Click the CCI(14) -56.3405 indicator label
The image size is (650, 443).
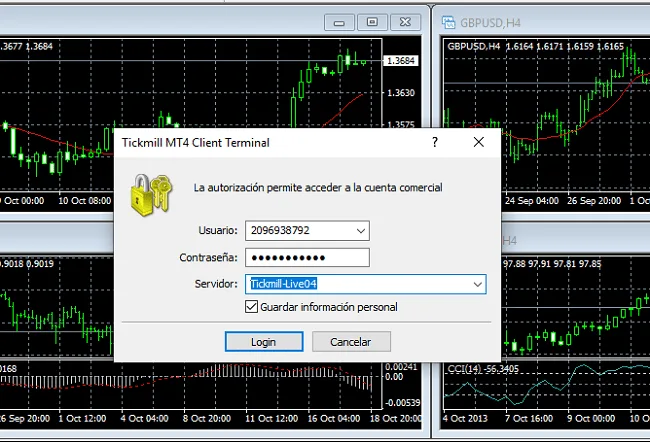[x=483, y=368]
